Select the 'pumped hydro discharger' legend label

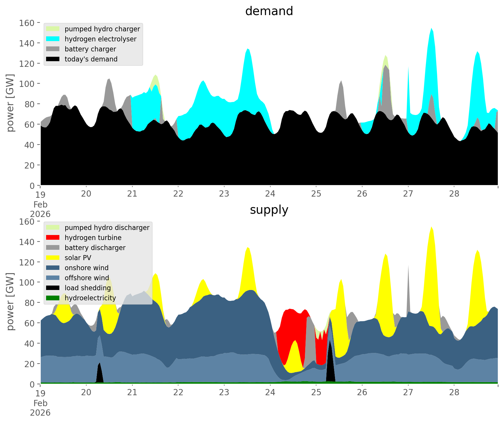[x=107, y=228]
